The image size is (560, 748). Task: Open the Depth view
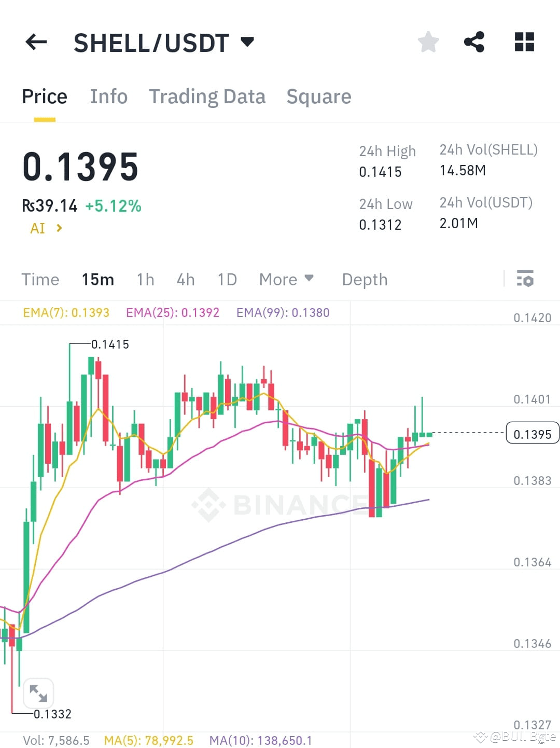(x=365, y=279)
